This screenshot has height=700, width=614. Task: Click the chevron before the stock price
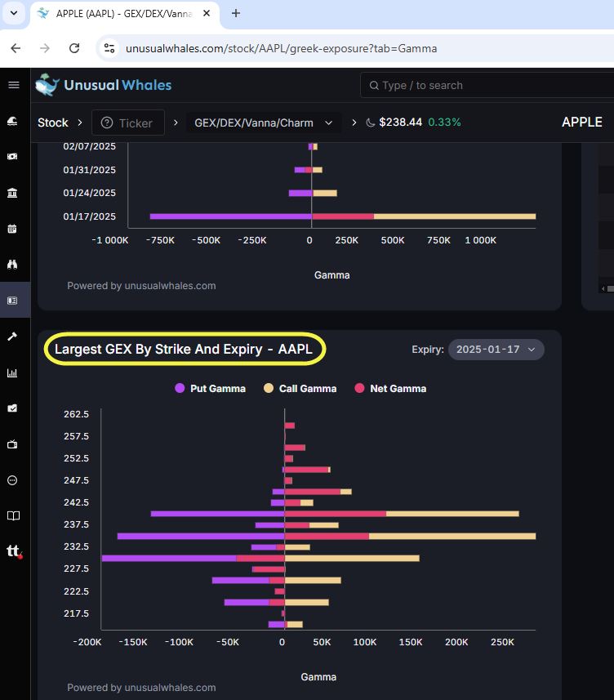pos(354,123)
